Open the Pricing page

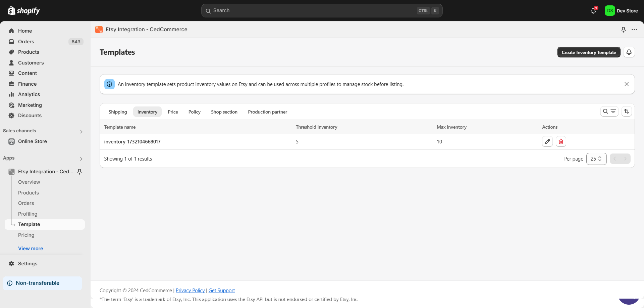26,235
